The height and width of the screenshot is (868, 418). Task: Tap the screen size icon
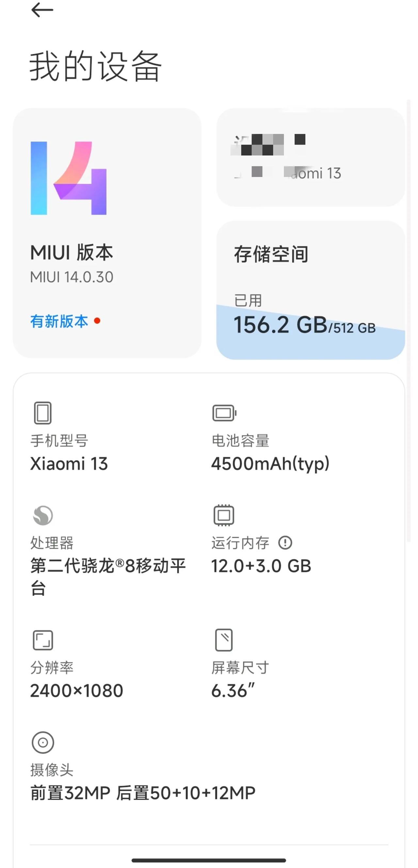[x=224, y=639]
